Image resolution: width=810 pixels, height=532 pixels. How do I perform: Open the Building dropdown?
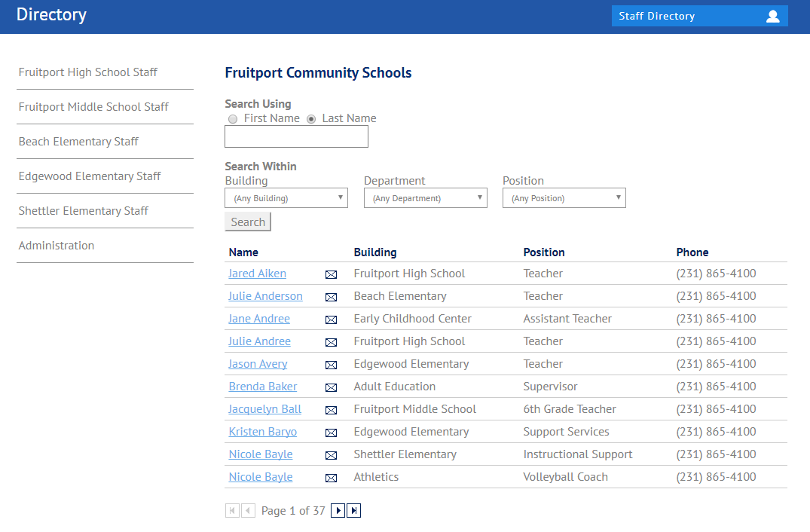tap(286, 198)
